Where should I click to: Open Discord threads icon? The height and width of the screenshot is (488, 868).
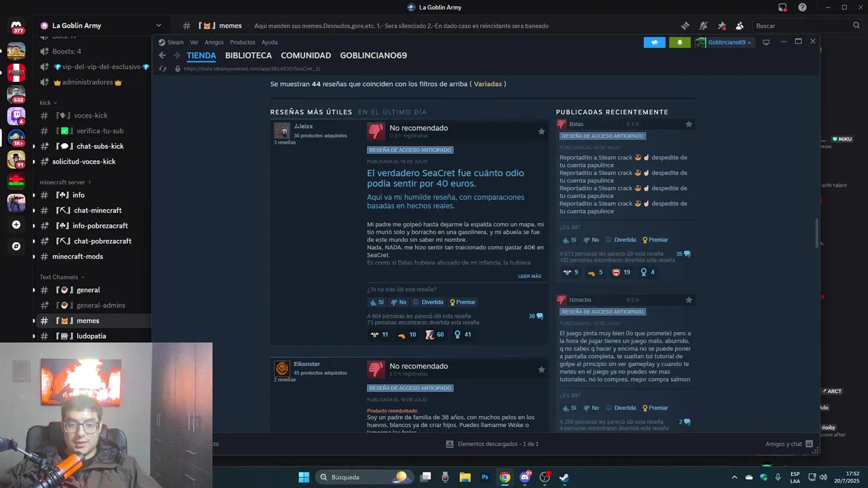[685, 26]
